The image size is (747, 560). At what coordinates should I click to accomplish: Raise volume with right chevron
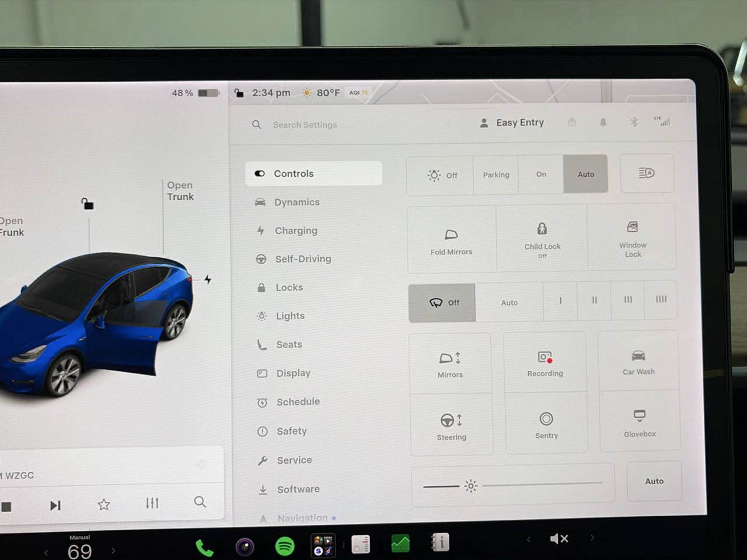click(592, 537)
